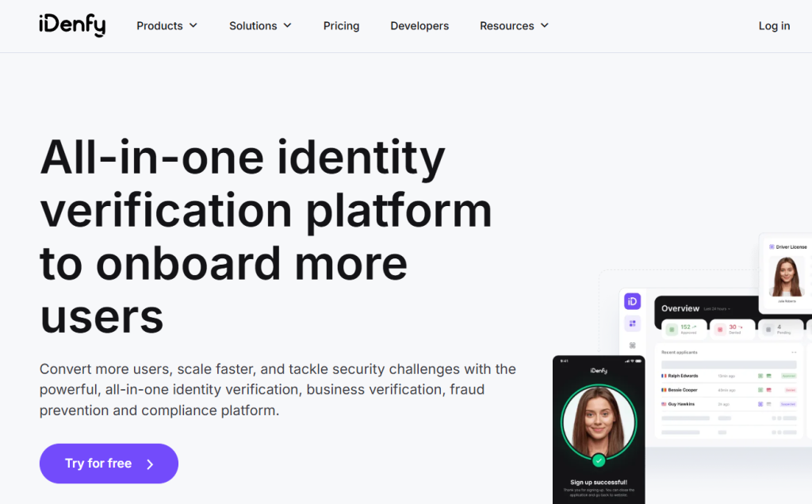The image size is (812, 504).
Task: Expand the Products dropdown menu
Action: [x=167, y=26]
